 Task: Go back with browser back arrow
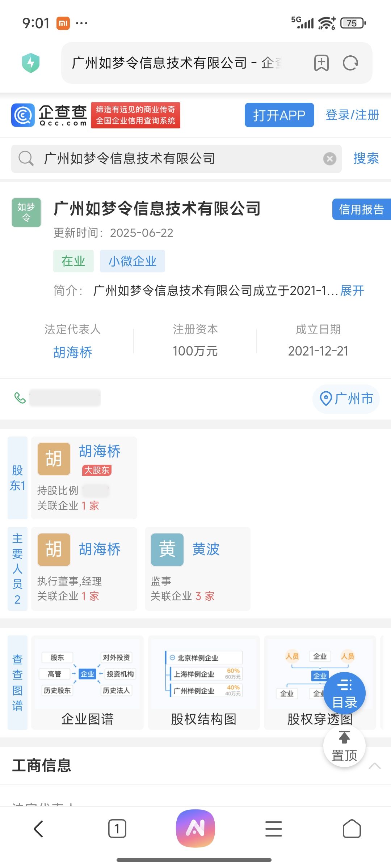[x=39, y=829]
